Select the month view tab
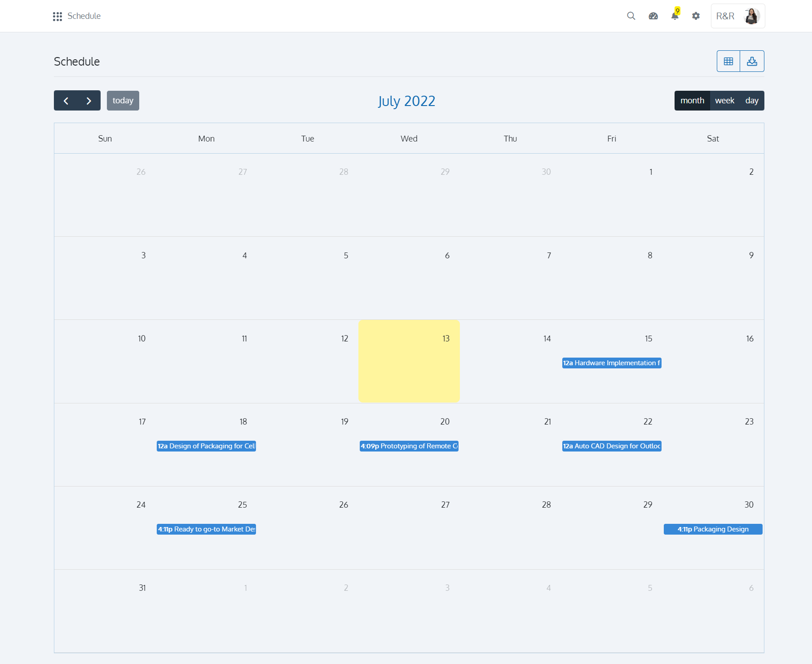Image resolution: width=812 pixels, height=664 pixels. (x=692, y=101)
